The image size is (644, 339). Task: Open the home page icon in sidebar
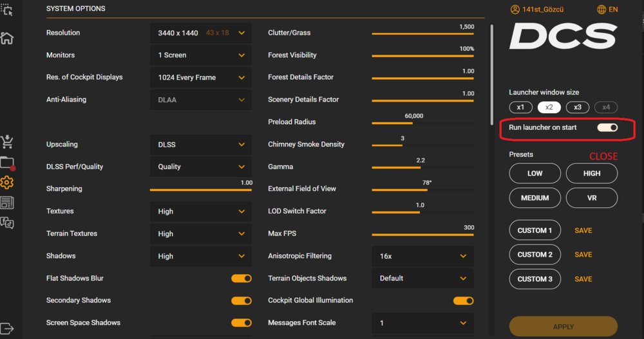coord(7,38)
